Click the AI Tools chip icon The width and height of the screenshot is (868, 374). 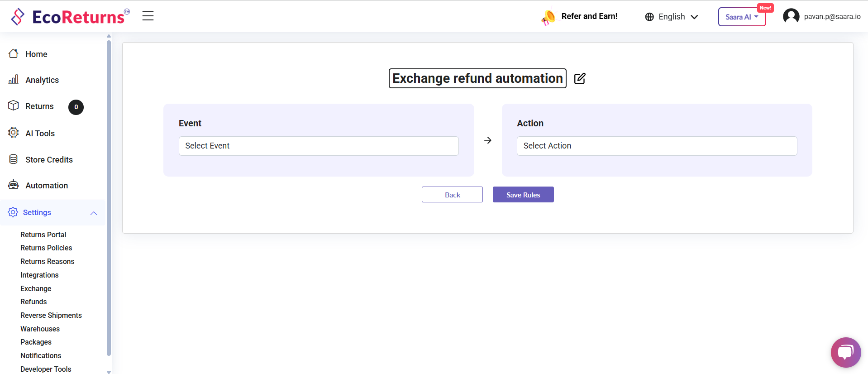coord(14,133)
